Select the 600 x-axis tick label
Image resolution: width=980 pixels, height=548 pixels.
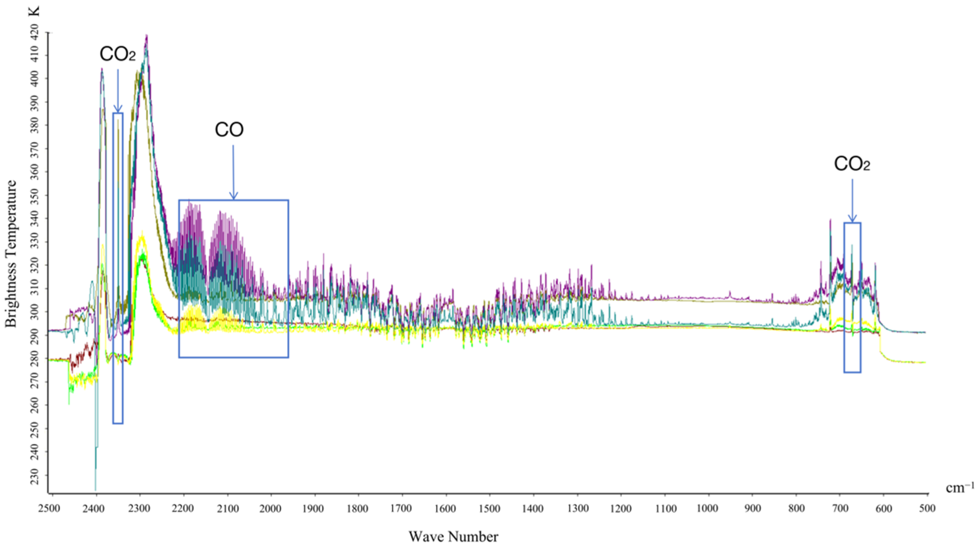pos(884,508)
